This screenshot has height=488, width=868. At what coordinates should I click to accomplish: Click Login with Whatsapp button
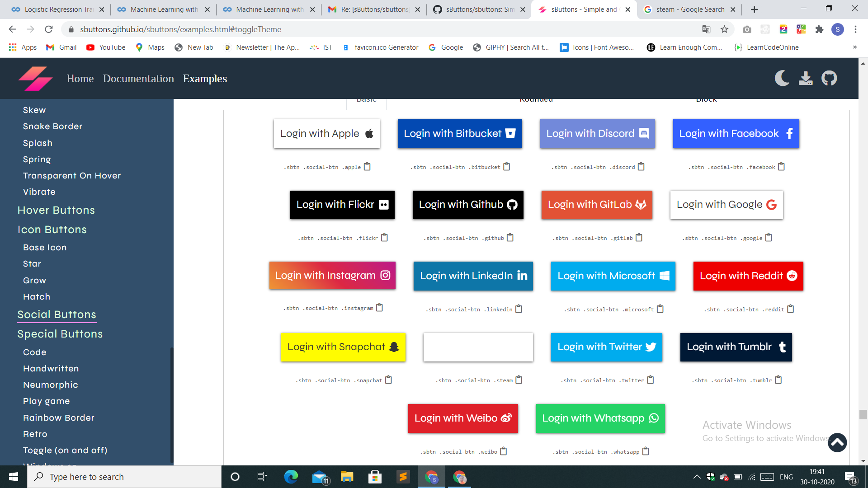pos(600,418)
